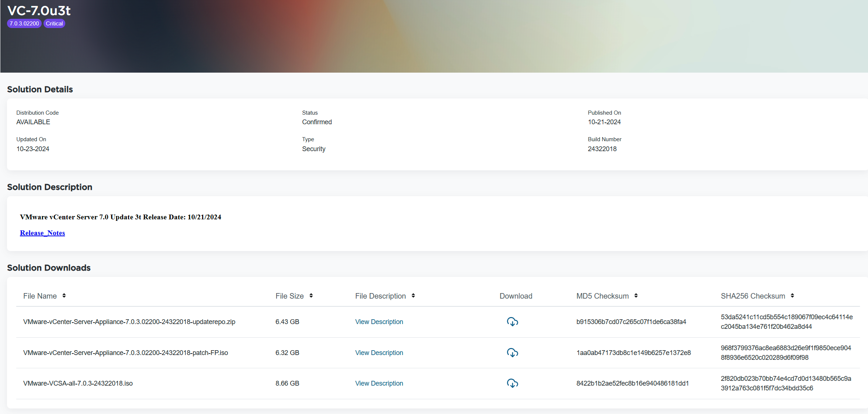The height and width of the screenshot is (414, 868).
Task: Click SHA256 checksum starting 2f820db023b70bb7
Action: [x=786, y=383]
